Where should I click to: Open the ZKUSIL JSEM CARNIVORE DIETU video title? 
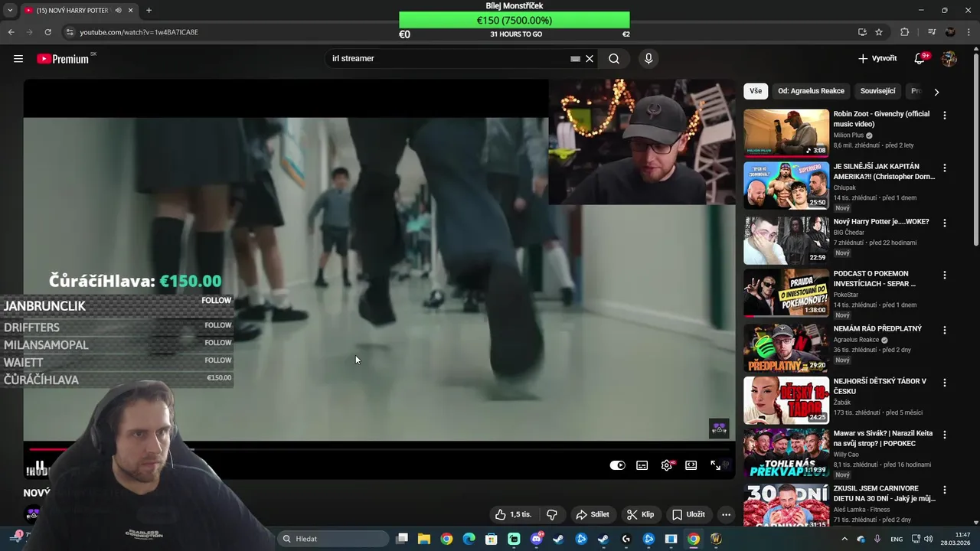884,493
